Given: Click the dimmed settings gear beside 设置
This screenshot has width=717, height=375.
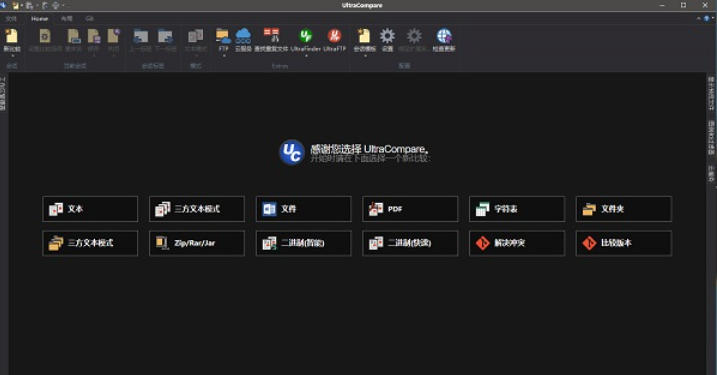Looking at the screenshot, I should point(414,36).
